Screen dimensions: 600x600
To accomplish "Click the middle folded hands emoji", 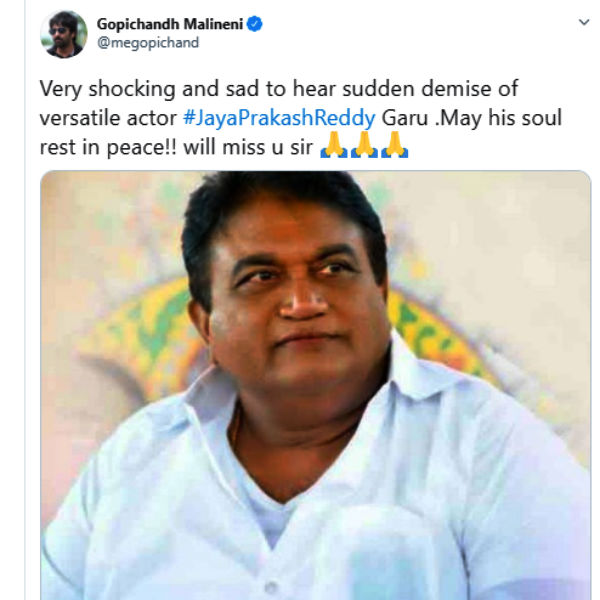I will click(x=364, y=145).
